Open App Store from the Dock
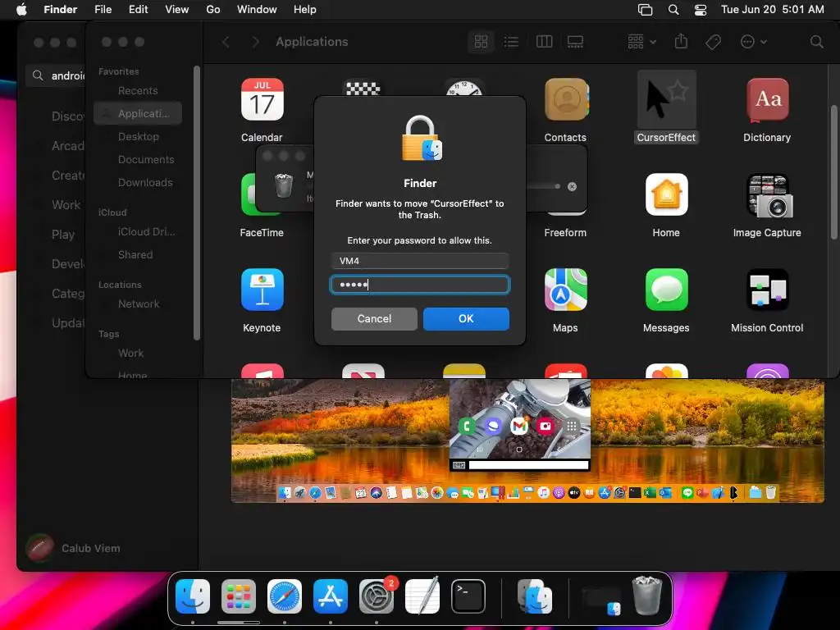Image resolution: width=840 pixels, height=630 pixels. pos(331,596)
